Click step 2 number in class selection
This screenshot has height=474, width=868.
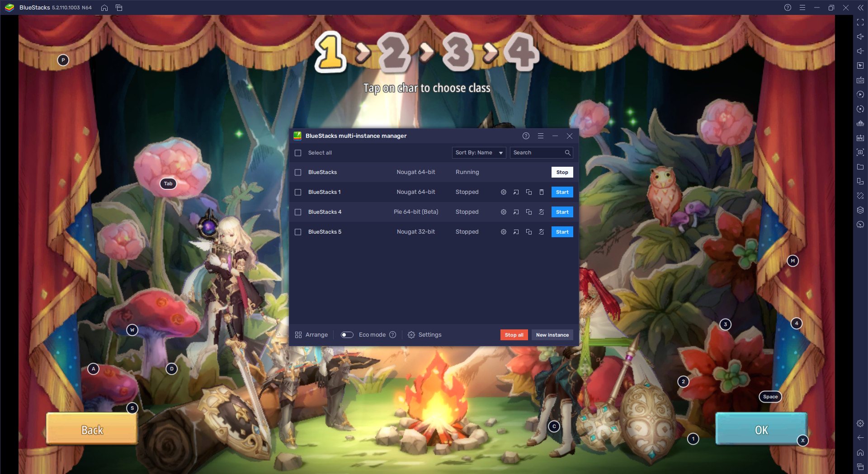tap(394, 52)
